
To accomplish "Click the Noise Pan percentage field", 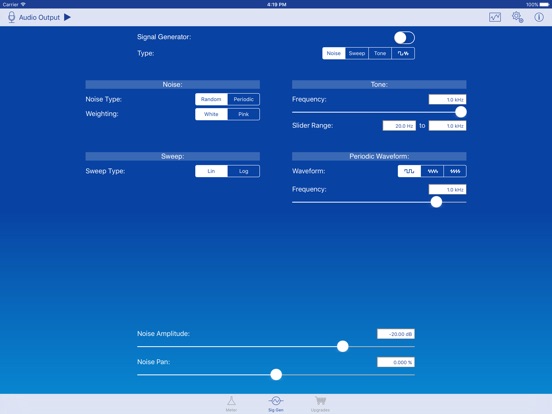I will 396,362.
